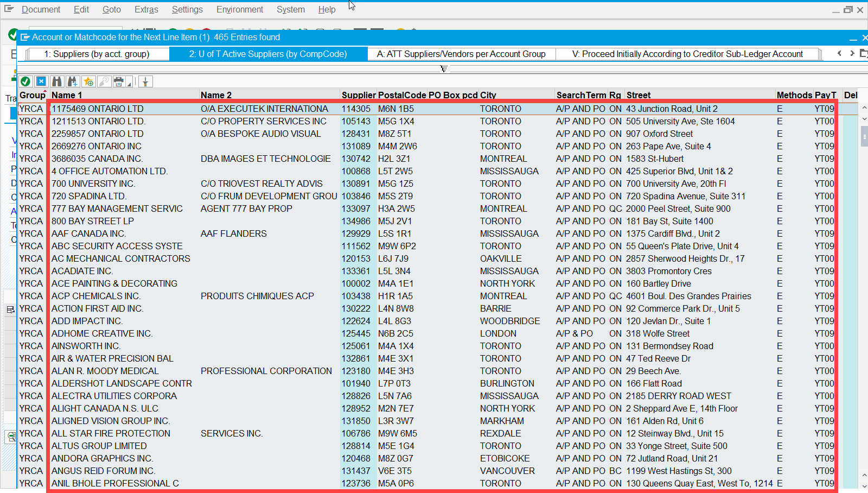Screen dimensions: 868x493
Task: Sort by the Group column header
Action: [33, 95]
